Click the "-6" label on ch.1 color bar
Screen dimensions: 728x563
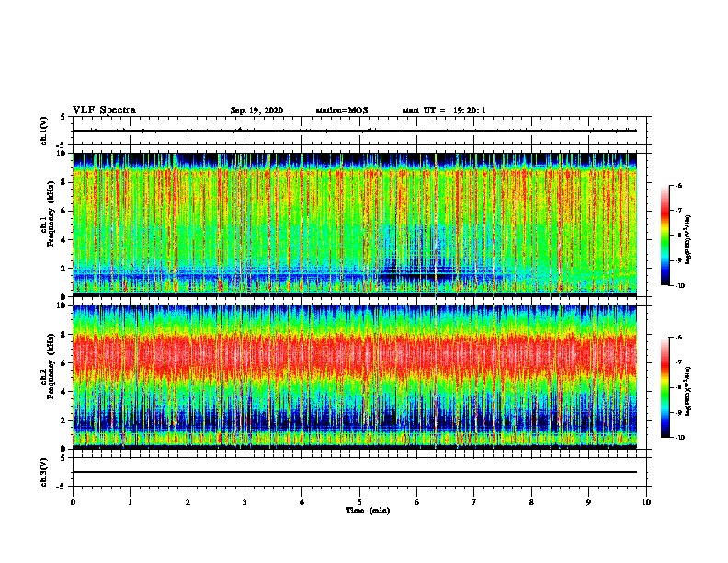click(678, 185)
